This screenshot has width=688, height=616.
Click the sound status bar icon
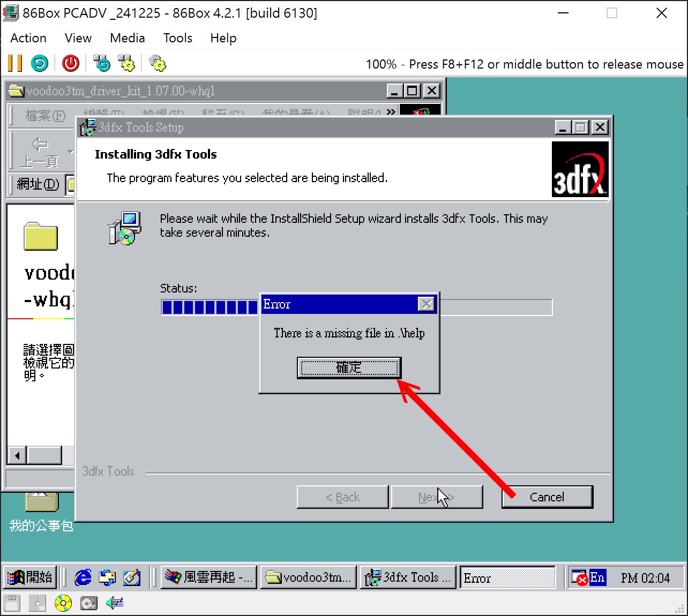115,603
